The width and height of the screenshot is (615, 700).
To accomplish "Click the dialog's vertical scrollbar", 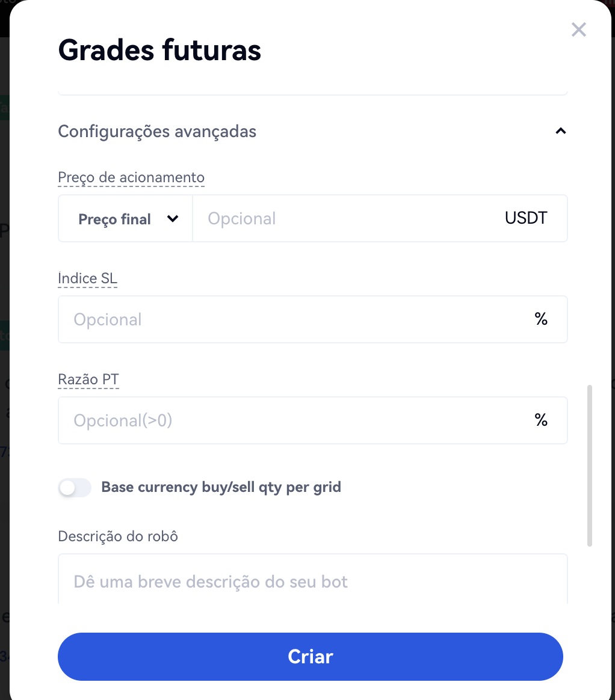I will coord(590,465).
